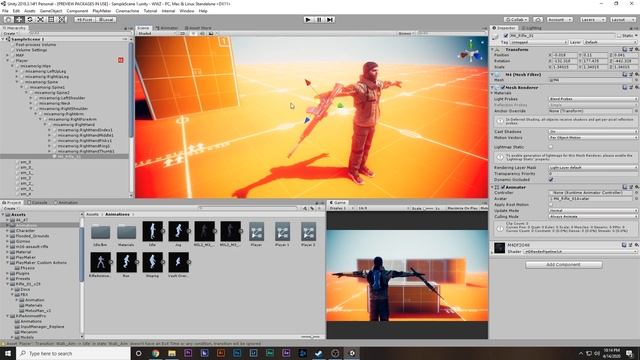The height and width of the screenshot is (360, 640).
Task: Open the Light Probes dropdown
Action: (593, 99)
